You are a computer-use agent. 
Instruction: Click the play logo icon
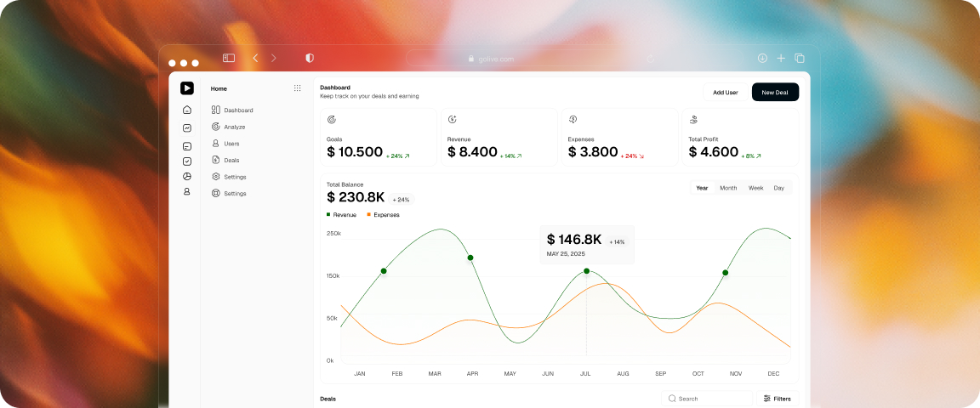pyautogui.click(x=187, y=88)
